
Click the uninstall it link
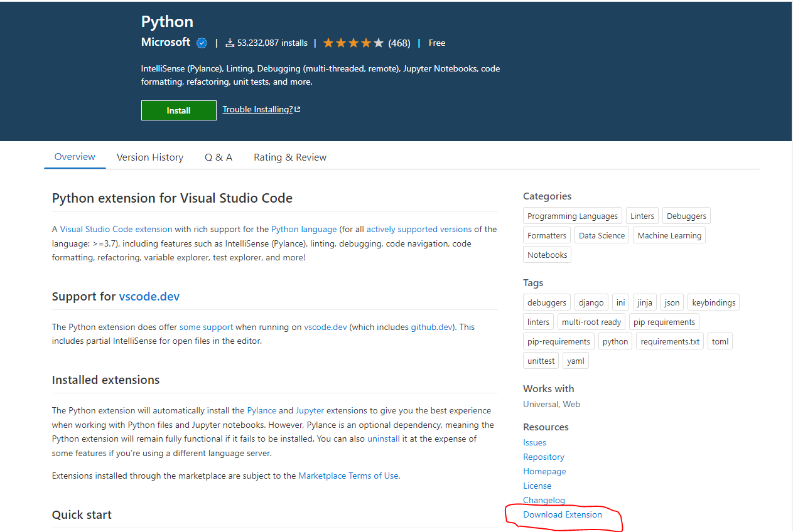pos(387,439)
